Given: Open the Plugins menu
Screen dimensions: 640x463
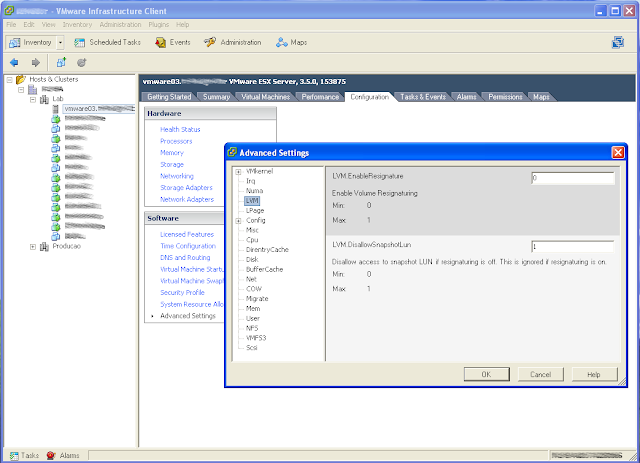Looking at the screenshot, I should point(158,24).
